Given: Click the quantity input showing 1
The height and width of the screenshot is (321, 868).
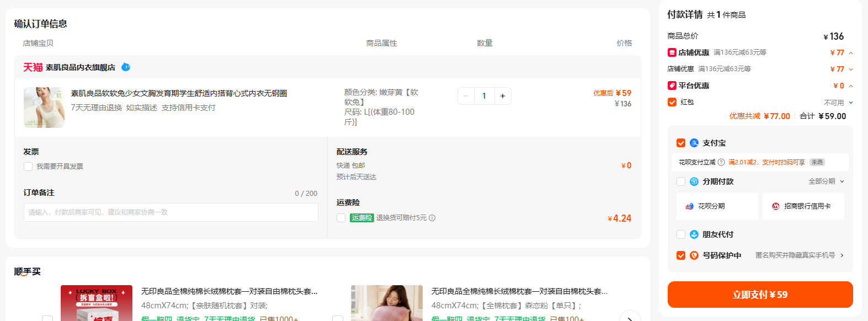Looking at the screenshot, I should point(484,96).
